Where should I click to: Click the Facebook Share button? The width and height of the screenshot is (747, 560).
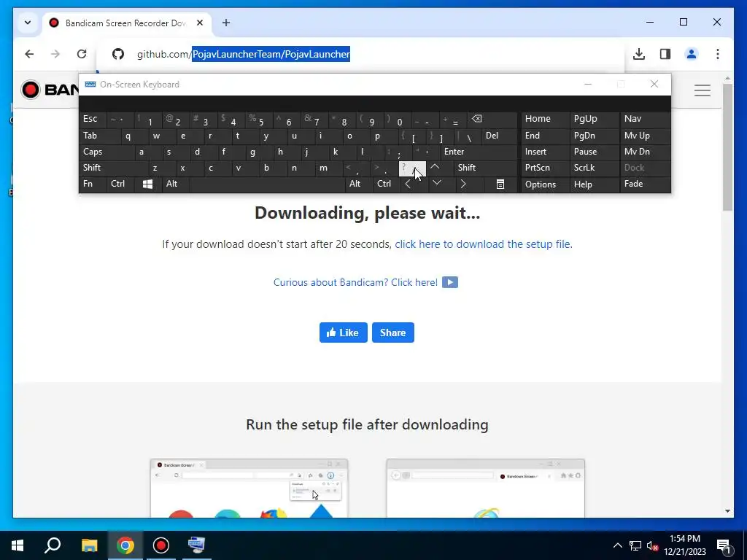pos(393,332)
